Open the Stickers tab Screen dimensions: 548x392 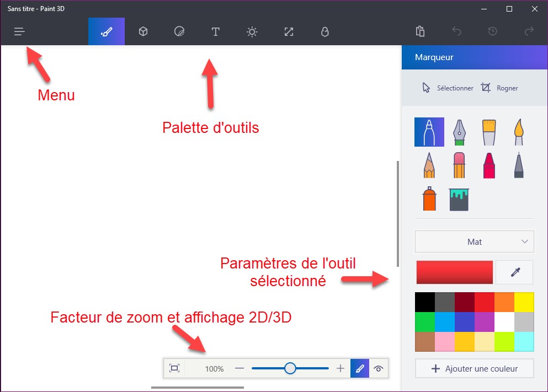point(179,32)
